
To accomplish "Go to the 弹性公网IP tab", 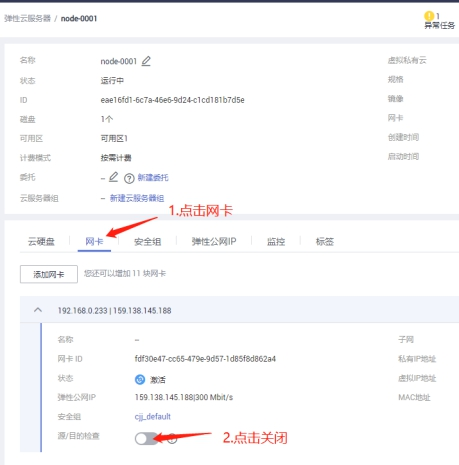I will click(x=214, y=241).
